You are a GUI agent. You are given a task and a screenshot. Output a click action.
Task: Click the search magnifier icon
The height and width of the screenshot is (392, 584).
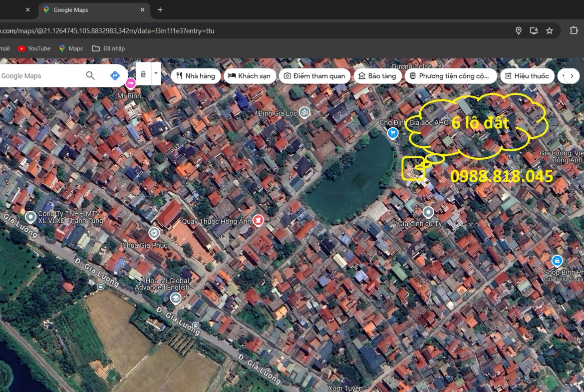pos(90,75)
